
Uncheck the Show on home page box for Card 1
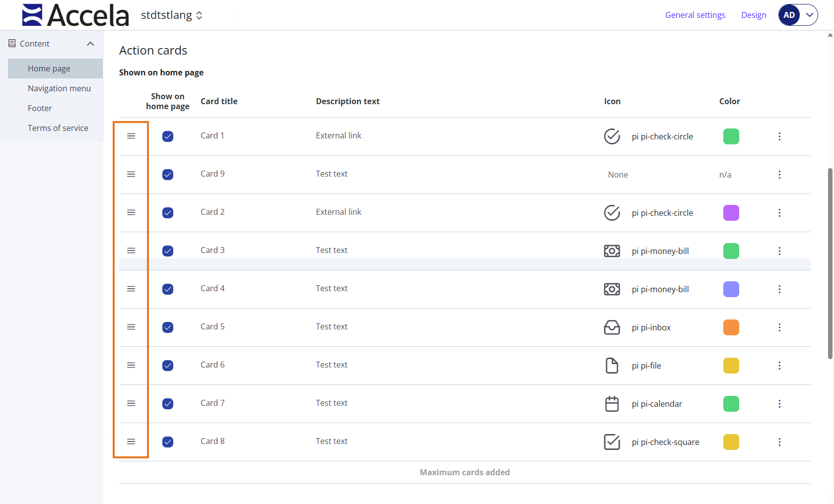pyautogui.click(x=168, y=136)
